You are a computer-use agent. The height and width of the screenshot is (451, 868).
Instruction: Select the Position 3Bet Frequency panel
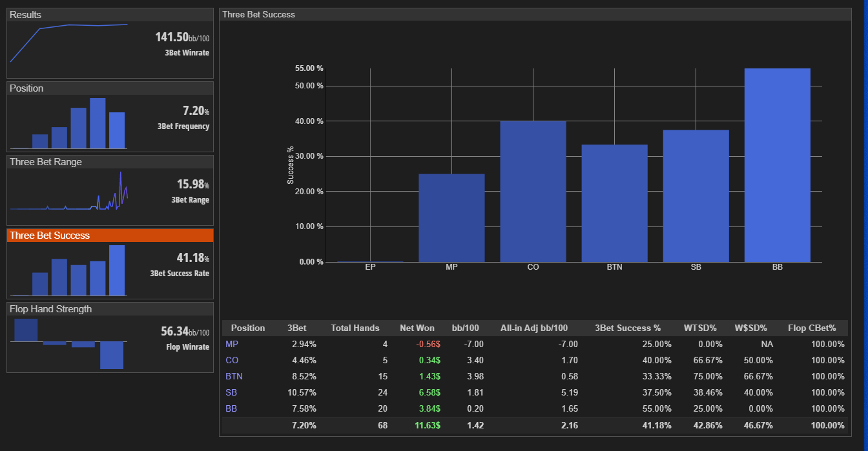[x=110, y=117]
